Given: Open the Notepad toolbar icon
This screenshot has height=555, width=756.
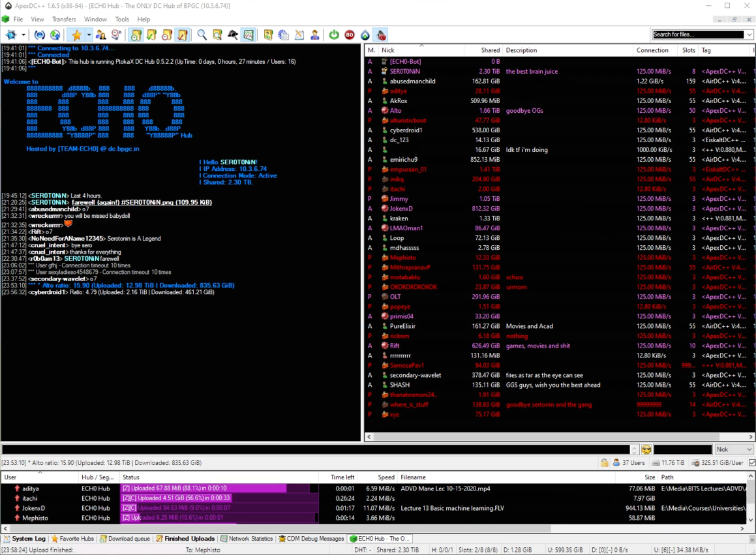Looking at the screenshot, I should (x=298, y=35).
